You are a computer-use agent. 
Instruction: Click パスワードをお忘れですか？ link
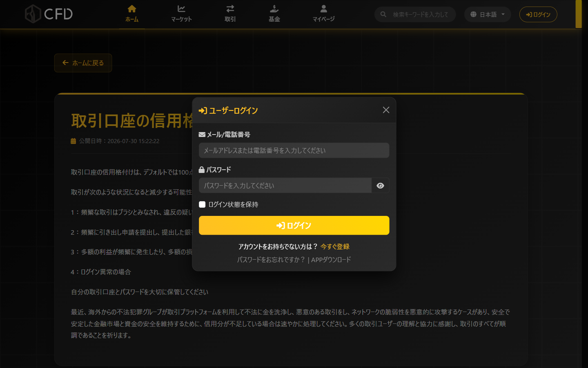click(271, 260)
